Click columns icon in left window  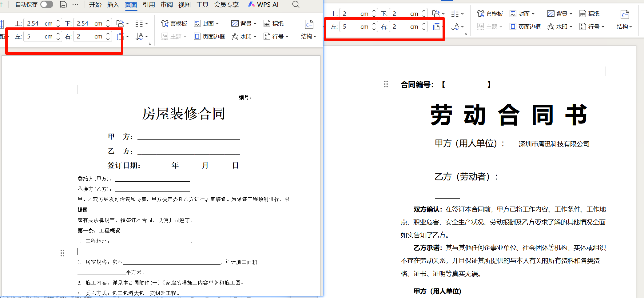pos(139,23)
